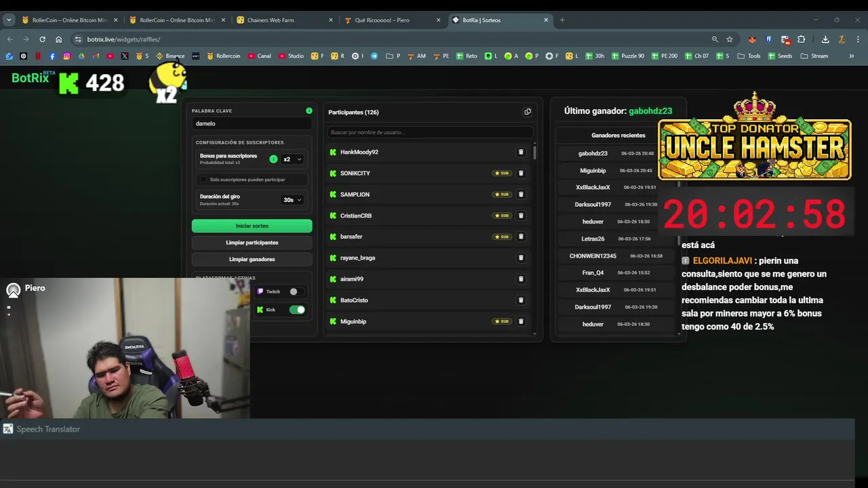Open the Duración del giro 30s dropdown
Image resolution: width=868 pixels, height=488 pixels.
point(292,200)
